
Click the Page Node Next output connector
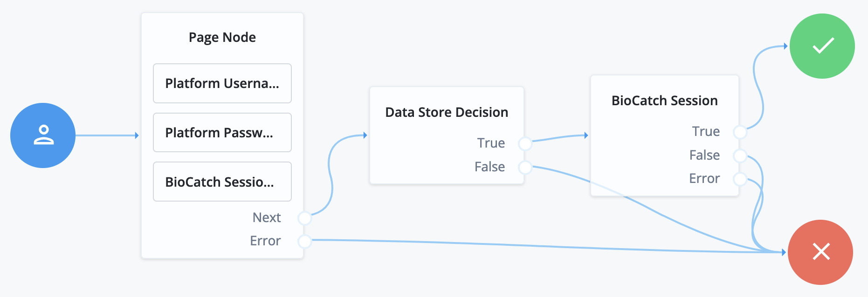click(x=304, y=217)
